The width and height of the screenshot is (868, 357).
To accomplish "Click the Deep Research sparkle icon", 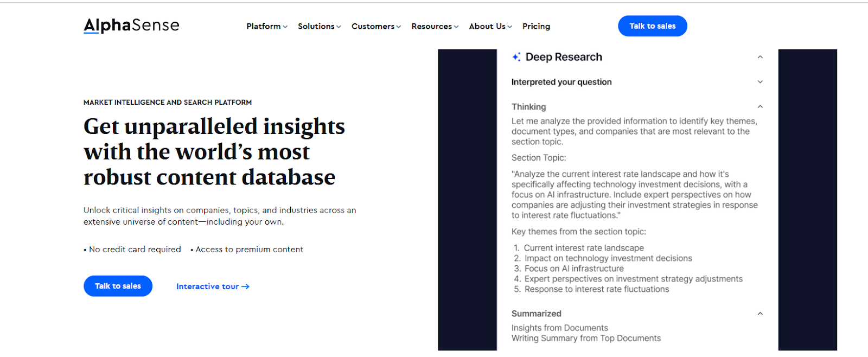I will coord(516,57).
